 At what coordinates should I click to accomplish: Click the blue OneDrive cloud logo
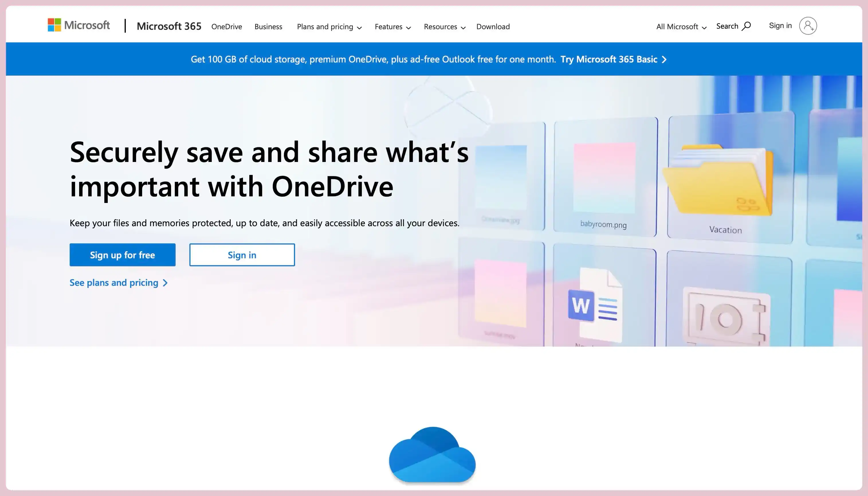click(x=432, y=455)
